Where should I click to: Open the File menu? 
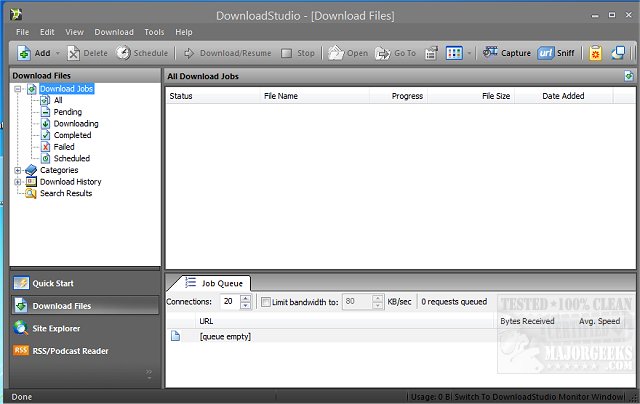tap(22, 32)
